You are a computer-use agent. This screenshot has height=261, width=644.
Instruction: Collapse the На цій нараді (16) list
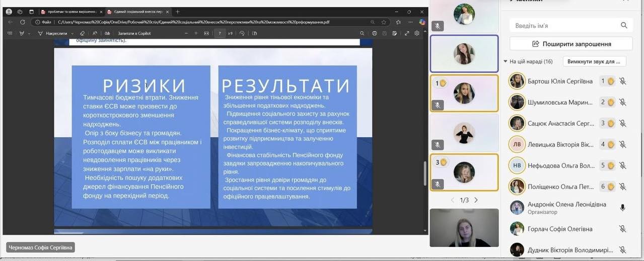[x=506, y=61]
